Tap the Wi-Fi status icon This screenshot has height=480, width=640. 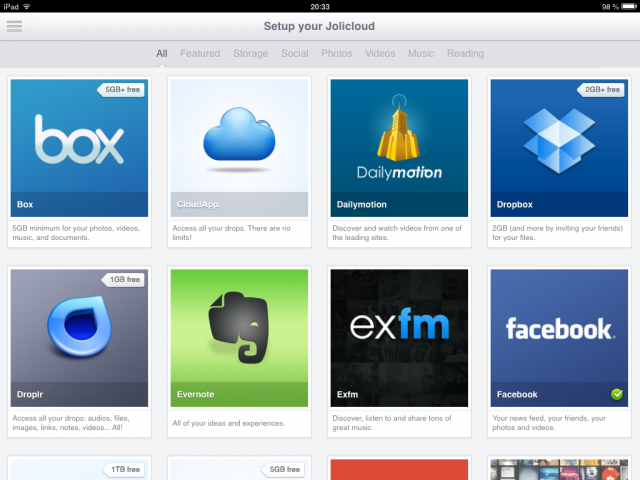point(27,7)
